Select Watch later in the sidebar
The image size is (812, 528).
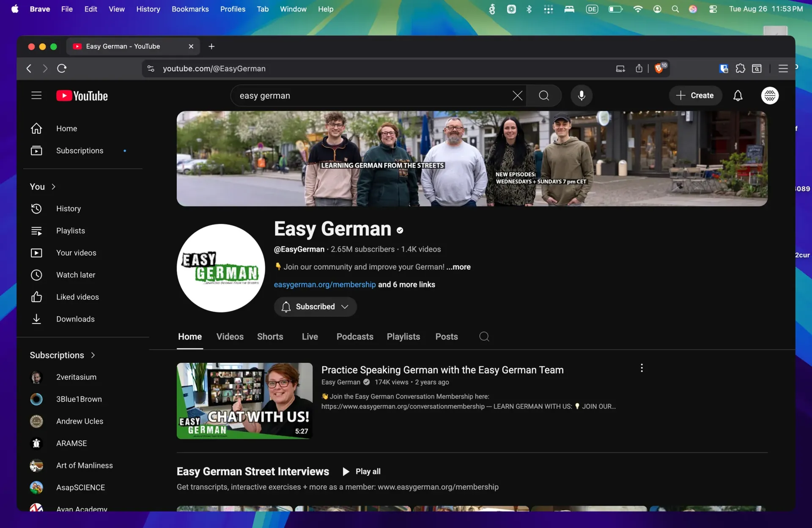(76, 275)
